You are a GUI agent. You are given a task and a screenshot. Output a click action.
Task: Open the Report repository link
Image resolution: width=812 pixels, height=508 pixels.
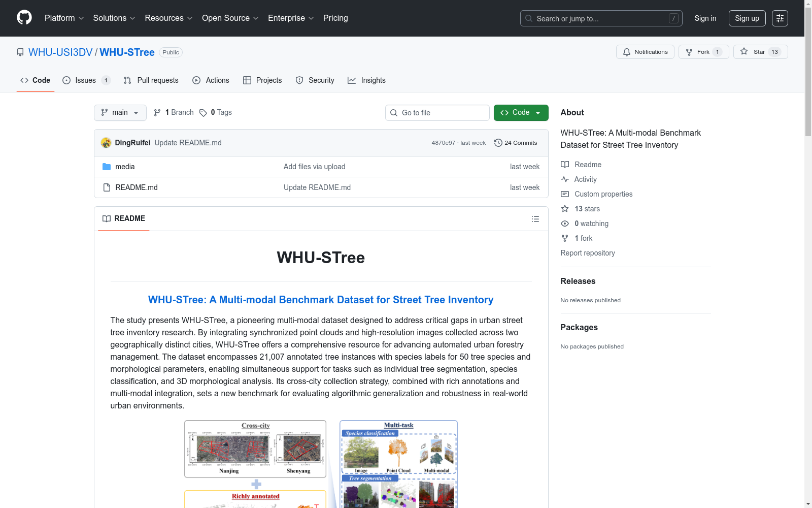(x=588, y=253)
